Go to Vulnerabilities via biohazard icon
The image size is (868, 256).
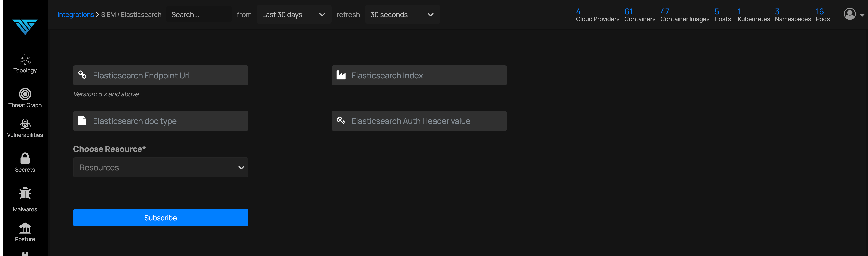(25, 124)
